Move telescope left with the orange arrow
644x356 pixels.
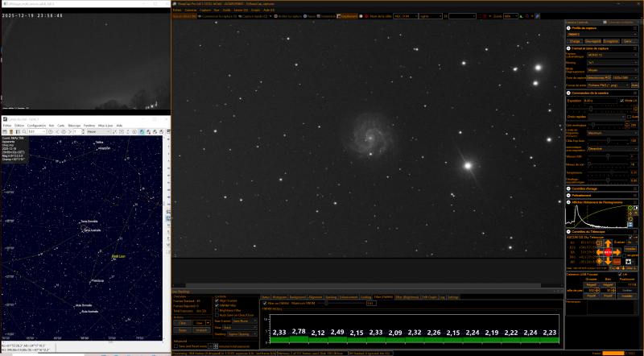click(600, 252)
